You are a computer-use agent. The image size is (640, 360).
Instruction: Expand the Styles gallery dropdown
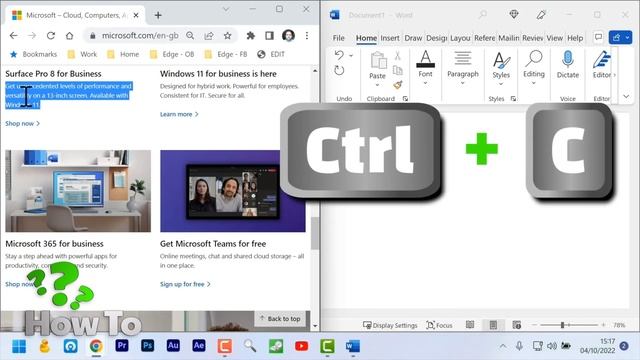point(501,84)
